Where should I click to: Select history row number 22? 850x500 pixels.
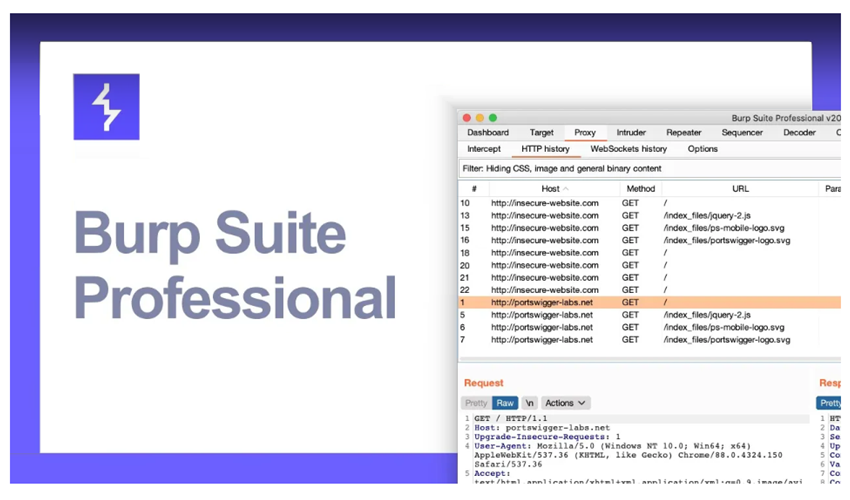coord(650,290)
